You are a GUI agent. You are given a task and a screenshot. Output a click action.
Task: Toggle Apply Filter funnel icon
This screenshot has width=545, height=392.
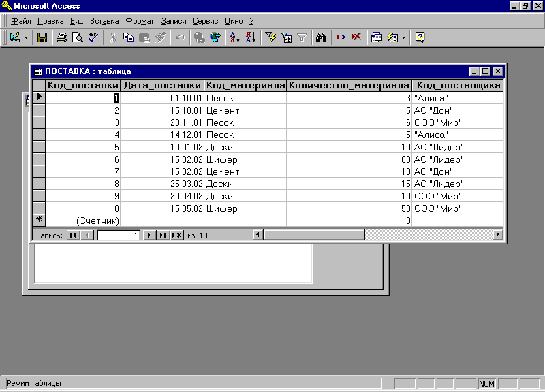[302, 37]
